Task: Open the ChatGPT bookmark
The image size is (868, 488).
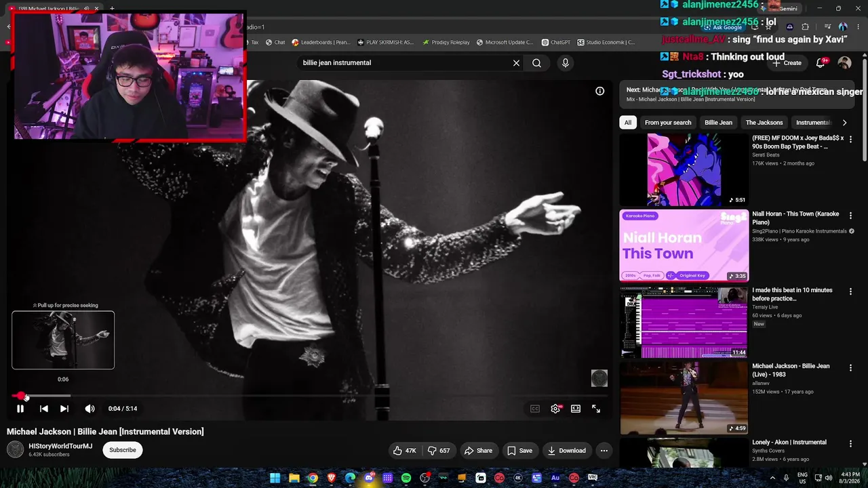Action: [555, 42]
